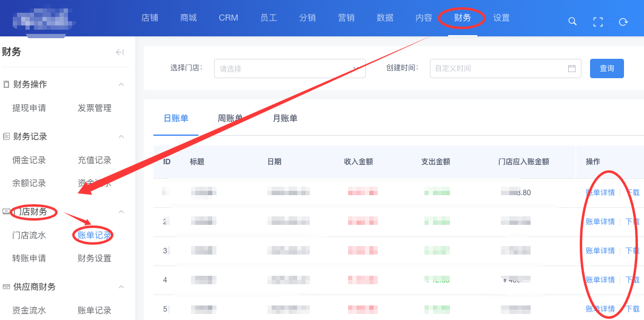This screenshot has height=320, width=644.
Task: Collapse the 供应商财务 section
Action: [121, 287]
